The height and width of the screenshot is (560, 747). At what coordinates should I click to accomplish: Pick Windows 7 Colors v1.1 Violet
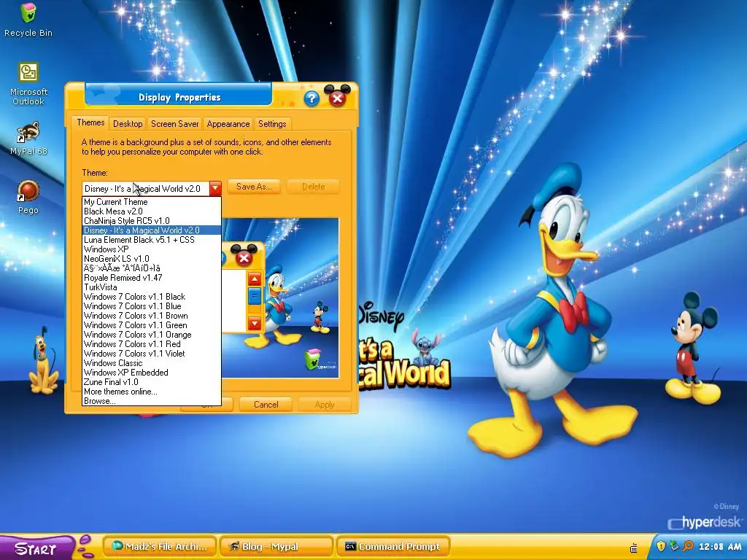click(152, 354)
